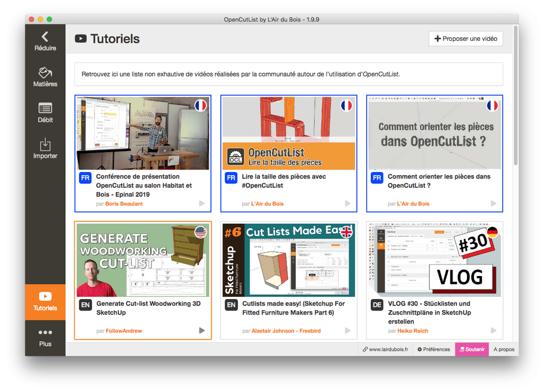The image size is (544, 392).
Task: Click the Boris Beaulant author link
Action: pos(124,203)
